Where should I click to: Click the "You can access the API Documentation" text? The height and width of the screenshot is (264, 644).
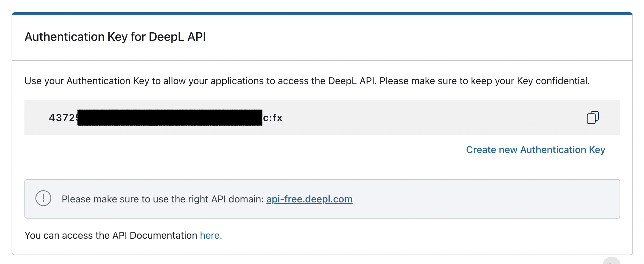pos(111,235)
